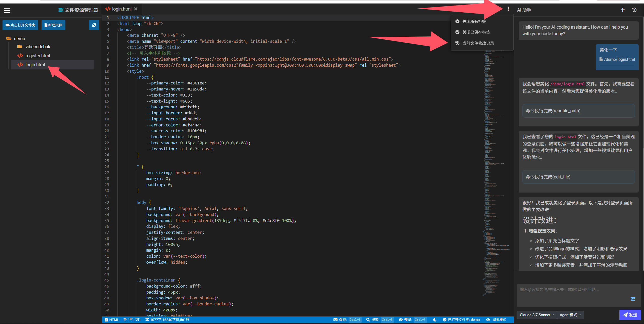Refresh the file explorer list
The height and width of the screenshot is (324, 644).
[94, 25]
